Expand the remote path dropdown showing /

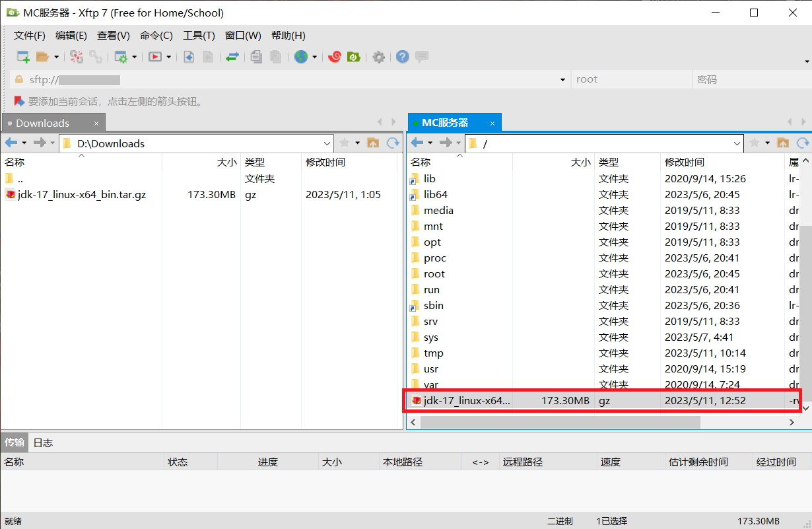point(737,143)
